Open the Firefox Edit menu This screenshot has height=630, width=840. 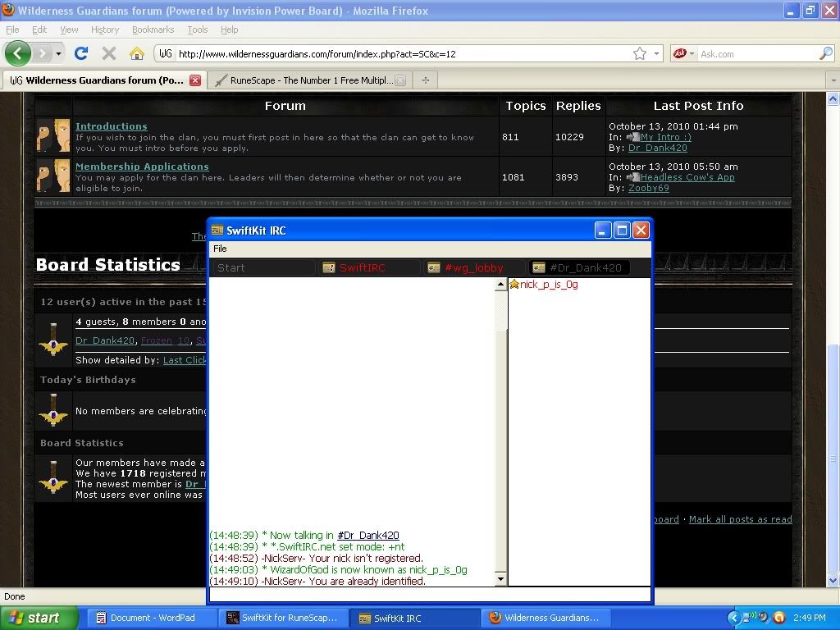pyautogui.click(x=39, y=30)
